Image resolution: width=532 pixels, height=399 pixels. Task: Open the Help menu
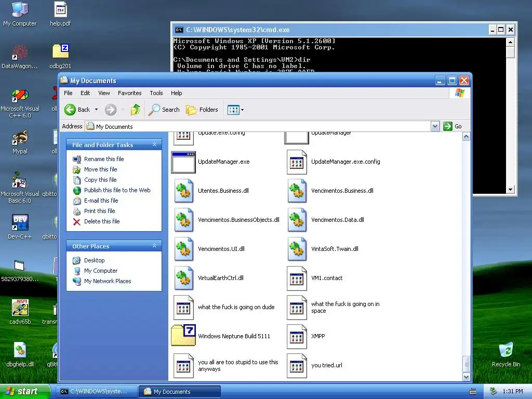177,93
